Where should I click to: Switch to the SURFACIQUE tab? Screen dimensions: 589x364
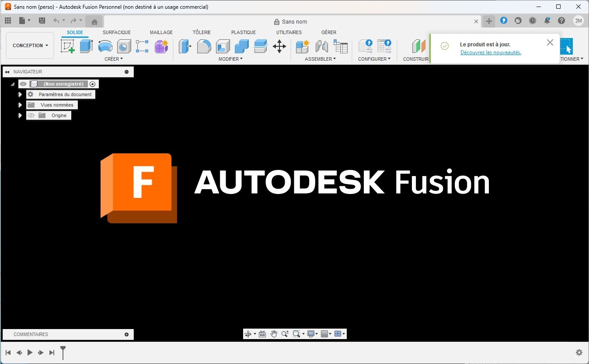coord(116,32)
